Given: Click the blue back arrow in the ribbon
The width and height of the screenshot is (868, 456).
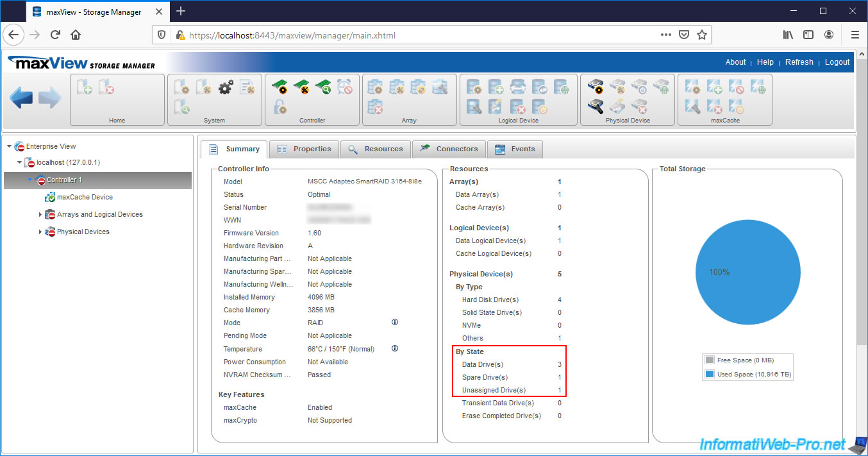Looking at the screenshot, I should 21,98.
